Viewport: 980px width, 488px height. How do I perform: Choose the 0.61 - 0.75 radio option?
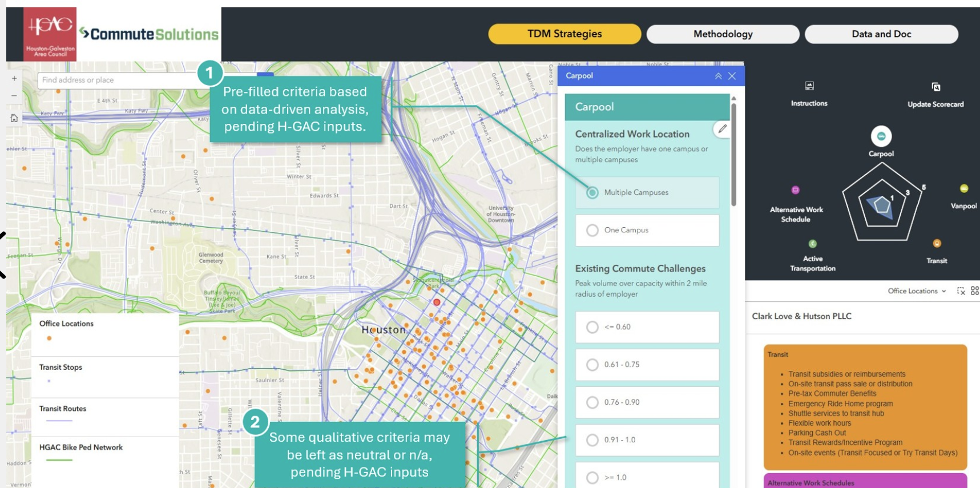point(592,365)
